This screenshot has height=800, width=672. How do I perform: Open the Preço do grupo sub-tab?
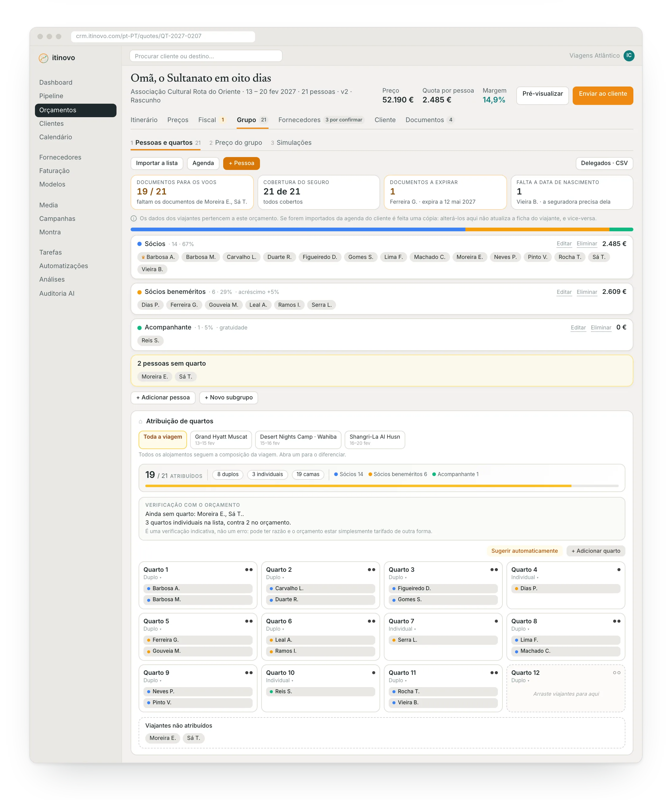(235, 143)
